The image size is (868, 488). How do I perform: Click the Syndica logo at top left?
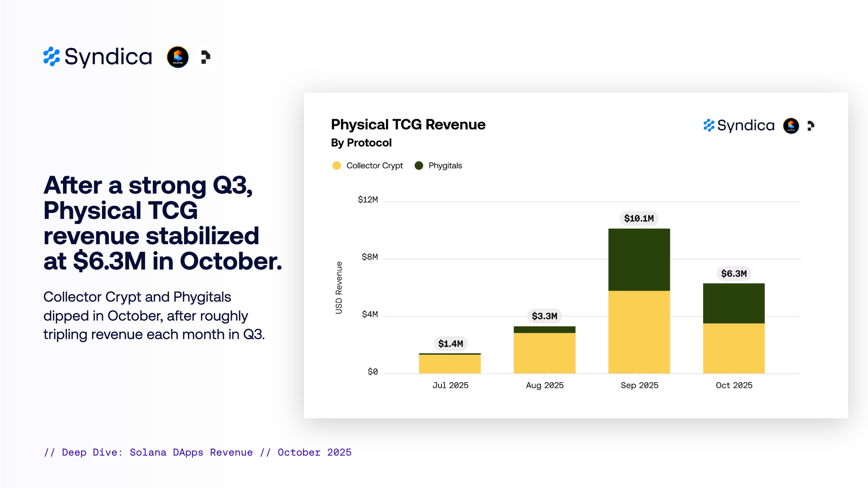coord(98,57)
